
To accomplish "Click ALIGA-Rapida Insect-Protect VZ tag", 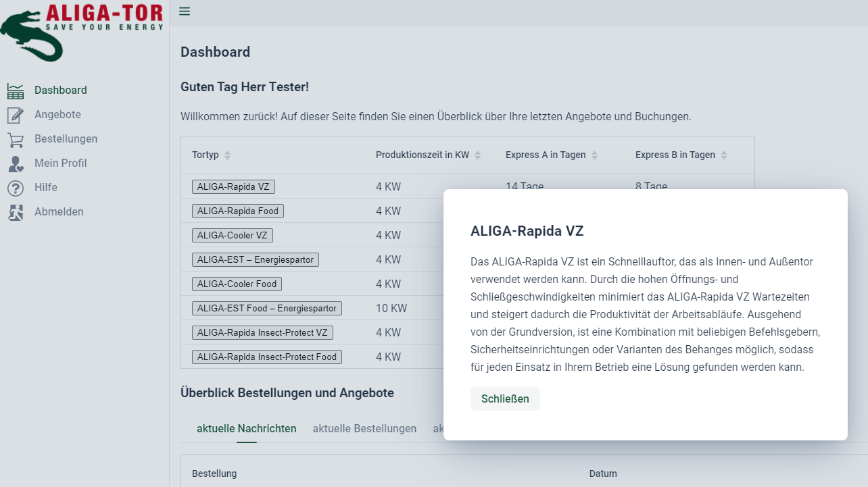I will point(263,333).
